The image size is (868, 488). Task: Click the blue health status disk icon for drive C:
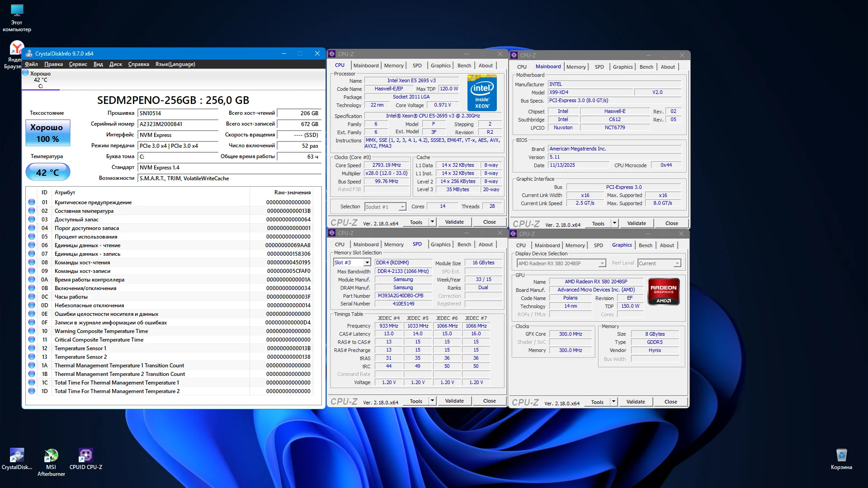pos(26,73)
